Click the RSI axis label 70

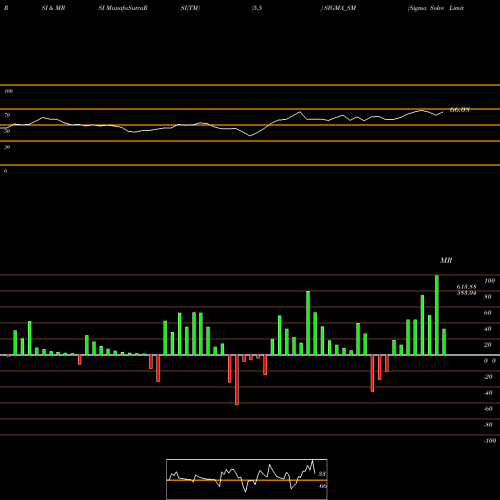coord(7,115)
